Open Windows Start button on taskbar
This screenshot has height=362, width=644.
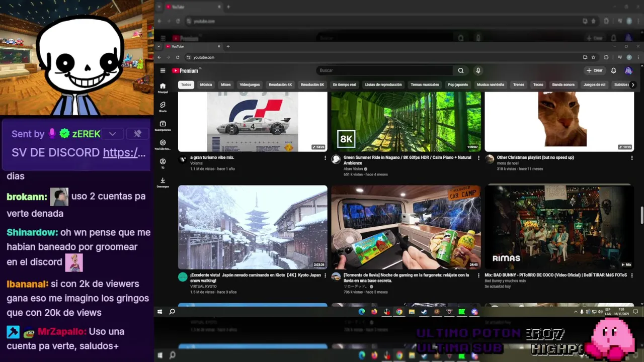point(160,312)
